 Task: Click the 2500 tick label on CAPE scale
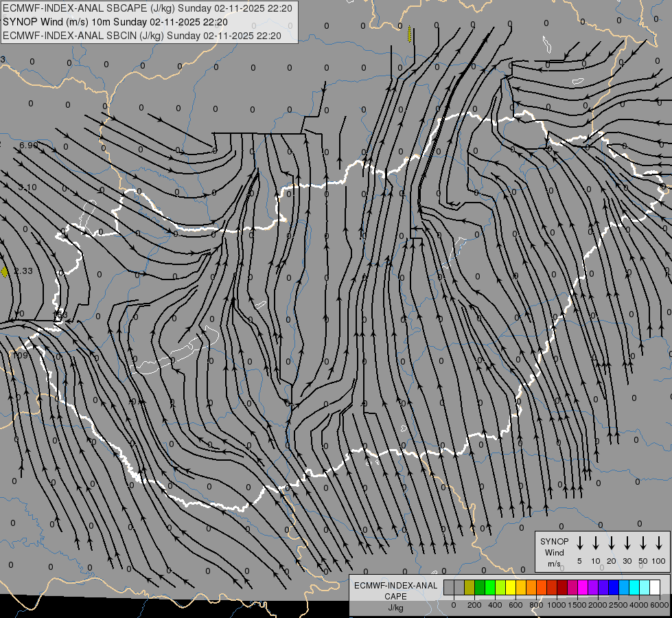click(618, 605)
